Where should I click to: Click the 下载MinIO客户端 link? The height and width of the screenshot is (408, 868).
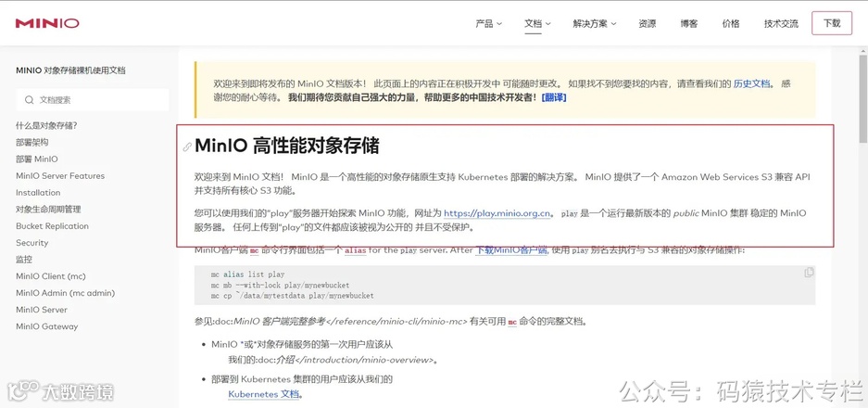click(x=511, y=250)
